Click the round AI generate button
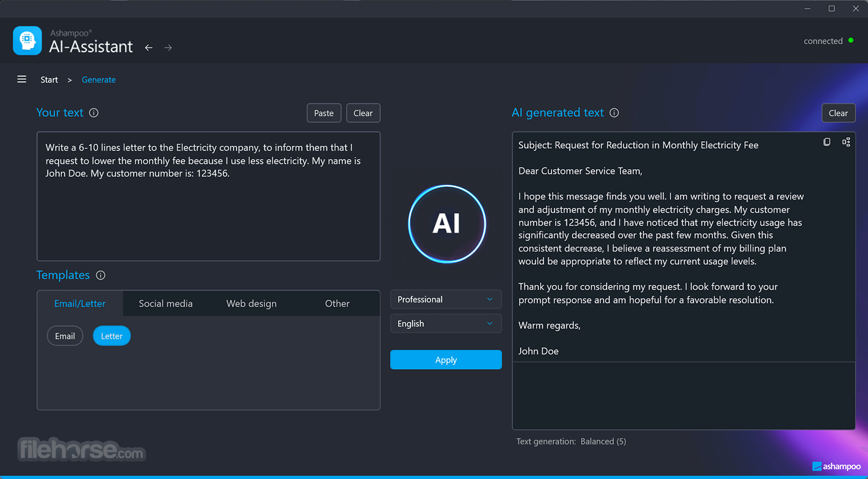Image resolution: width=868 pixels, height=479 pixels. point(447,224)
